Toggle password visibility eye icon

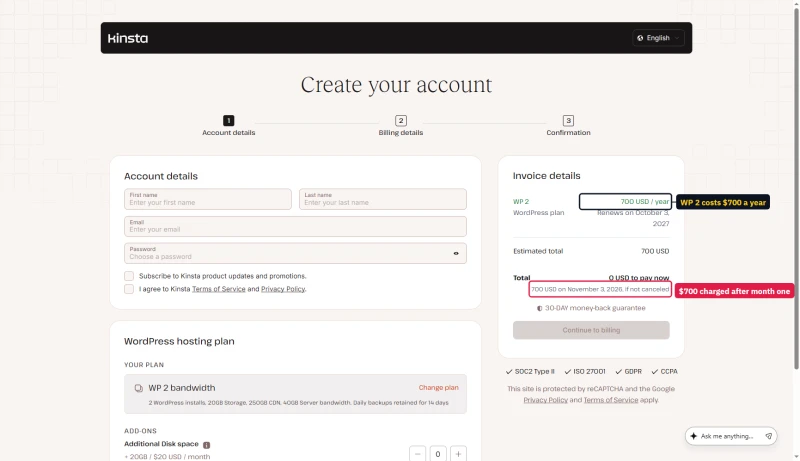click(456, 253)
